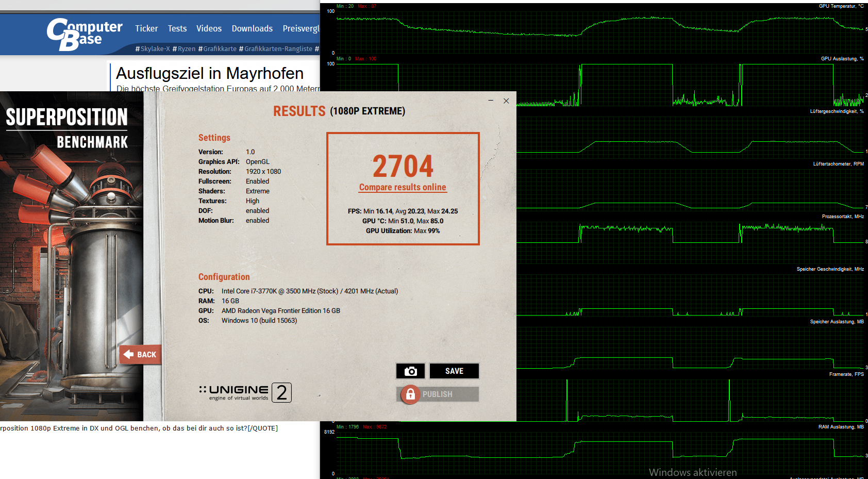Click the Fullscreen value Enabled
Screen dimensions: 868x479
258,181
